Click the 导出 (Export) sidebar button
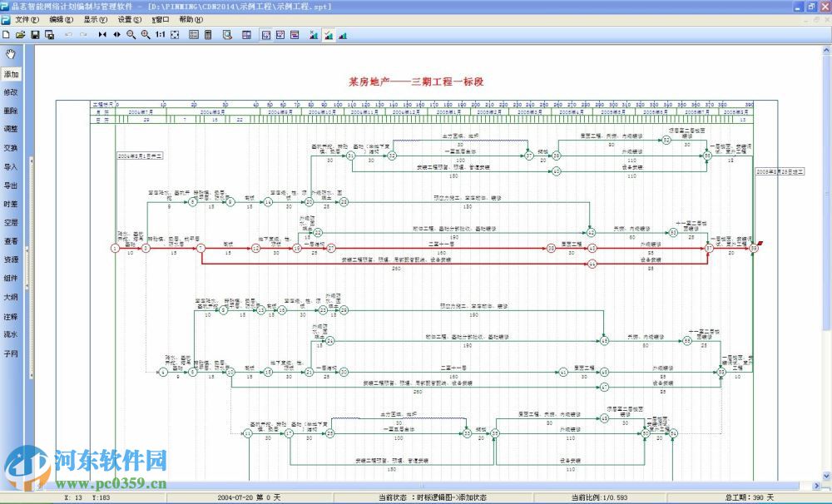832x504 pixels. 11,185
